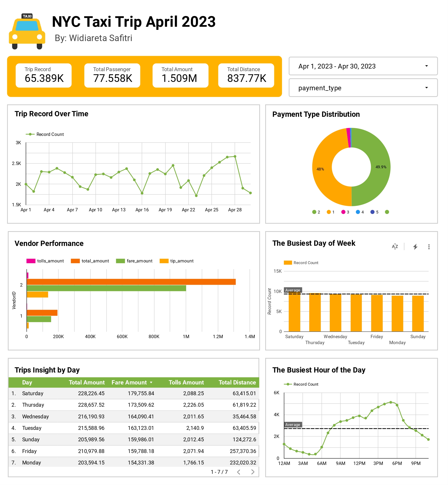
Task: Click the 6PM point on Busiest Hour line
Action: tap(397, 405)
